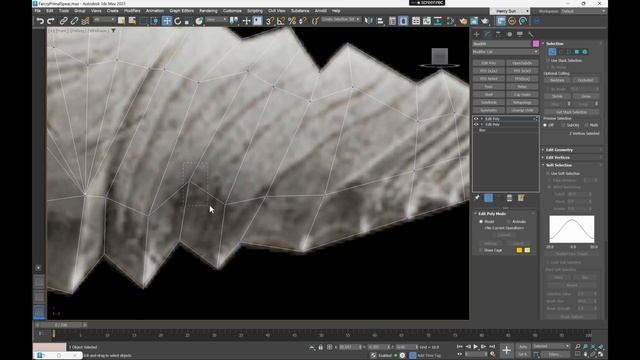
Task: Select Preview Selection SubObj radio button
Action: pos(563,125)
